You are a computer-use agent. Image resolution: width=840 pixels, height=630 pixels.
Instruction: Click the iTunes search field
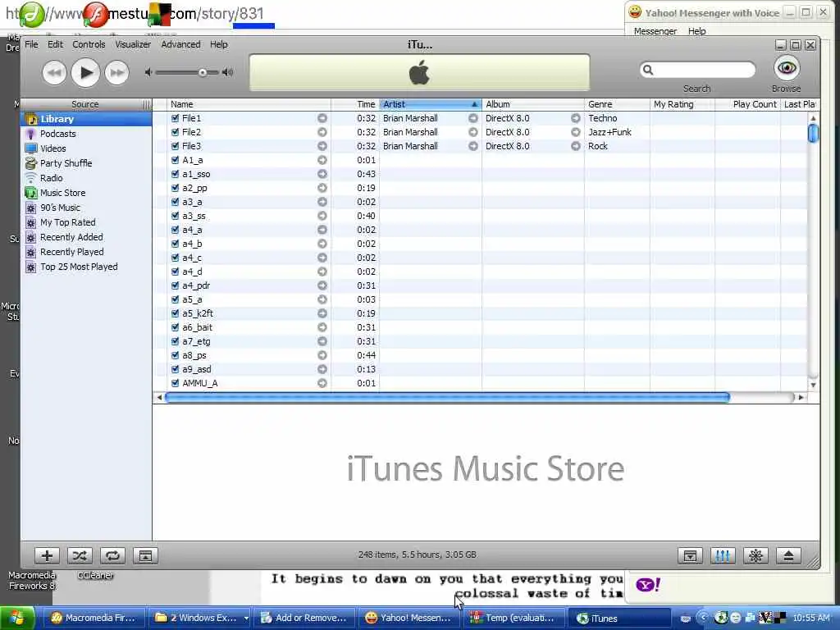(697, 70)
